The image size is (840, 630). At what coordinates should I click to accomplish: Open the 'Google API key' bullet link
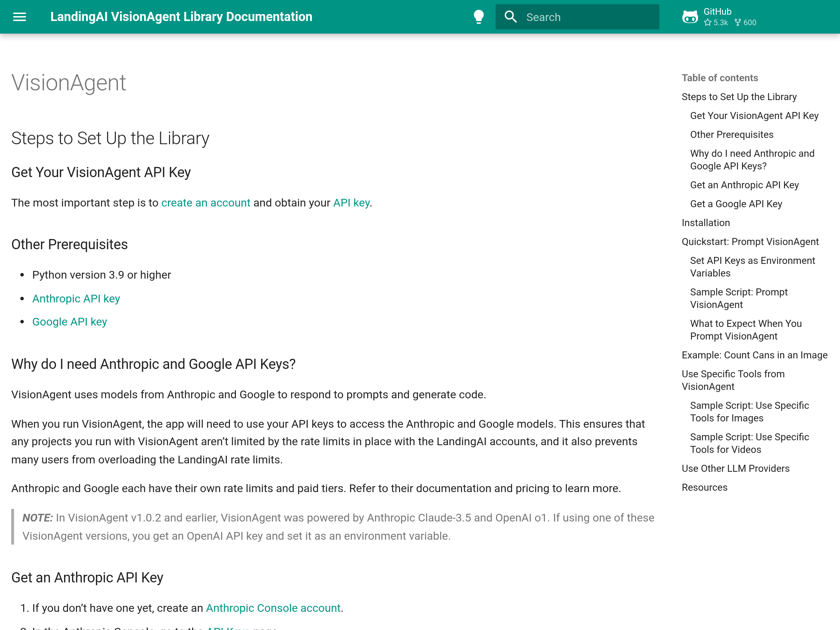pos(70,322)
